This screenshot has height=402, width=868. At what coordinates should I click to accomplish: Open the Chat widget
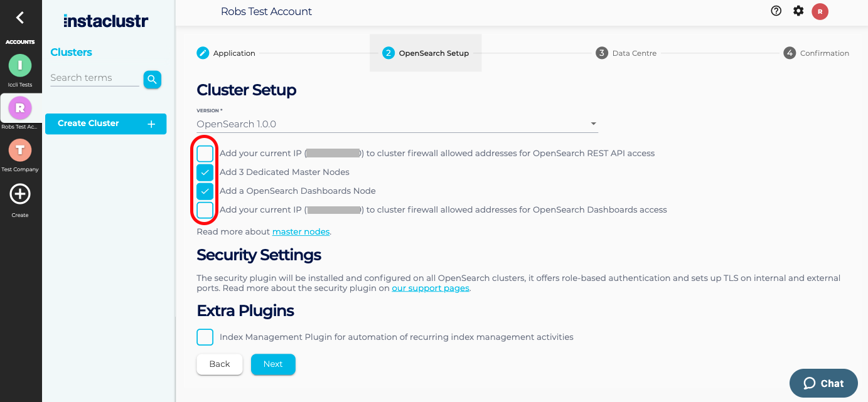point(823,384)
